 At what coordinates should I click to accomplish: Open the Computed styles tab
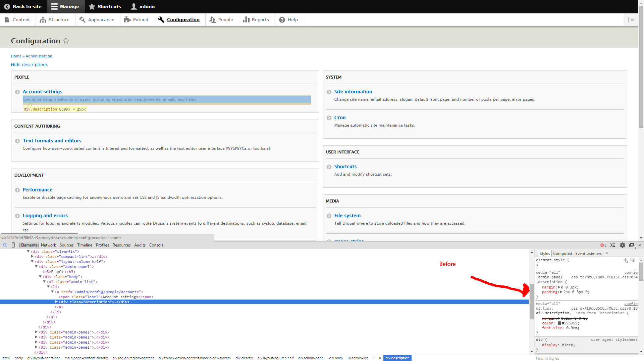[562, 253]
